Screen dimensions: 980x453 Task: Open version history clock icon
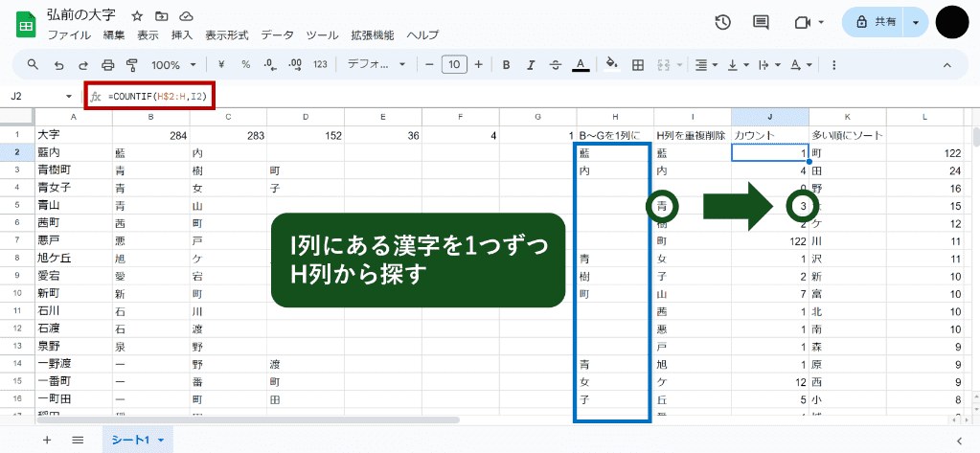click(723, 22)
